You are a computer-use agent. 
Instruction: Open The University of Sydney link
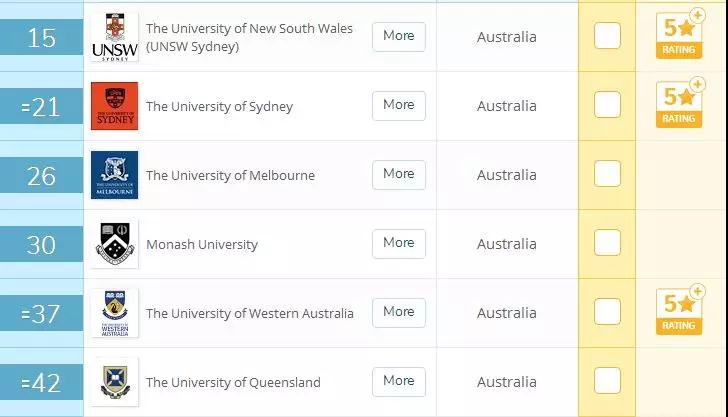[x=219, y=106]
